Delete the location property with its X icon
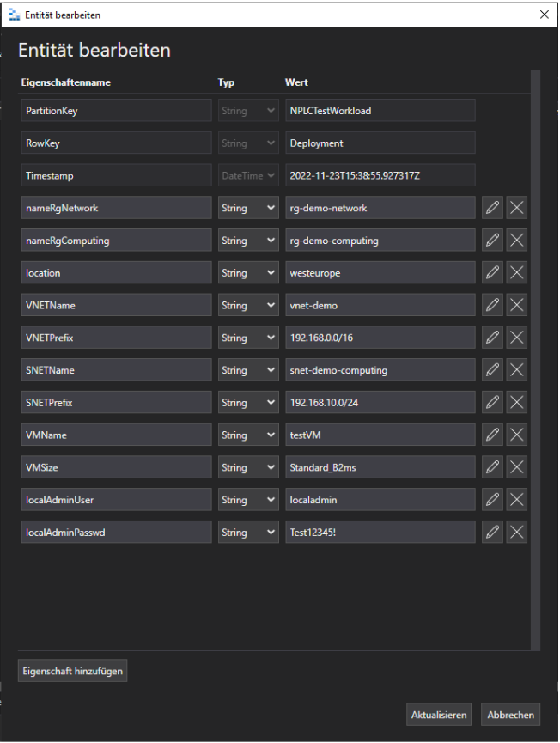560x743 pixels. pos(516,272)
